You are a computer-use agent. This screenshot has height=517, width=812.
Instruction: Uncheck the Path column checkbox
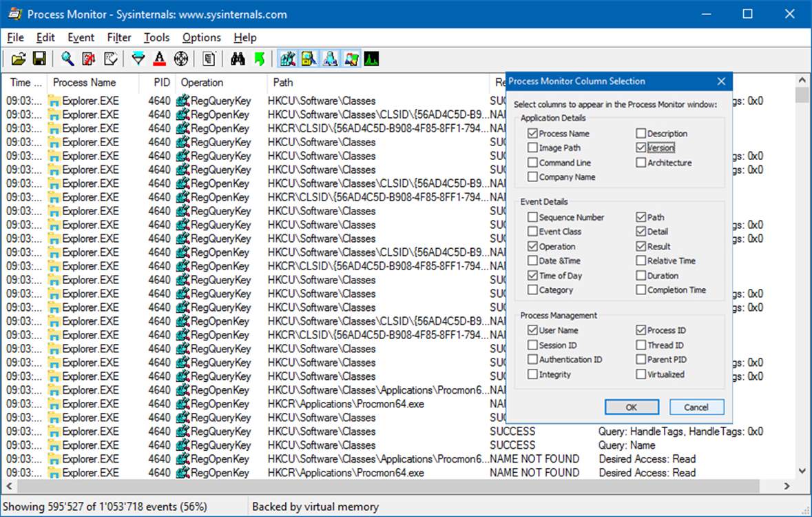coord(641,217)
